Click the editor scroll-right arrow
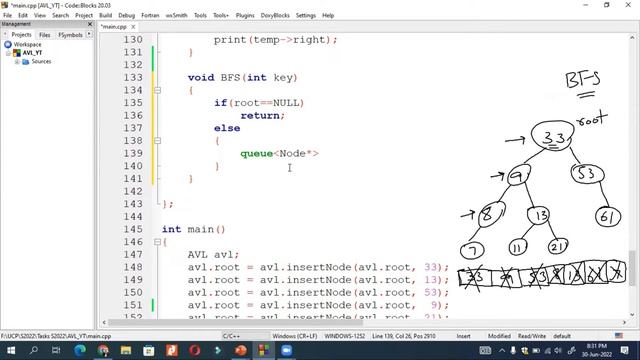Viewport: 640px width, 360px height. tap(624, 322)
